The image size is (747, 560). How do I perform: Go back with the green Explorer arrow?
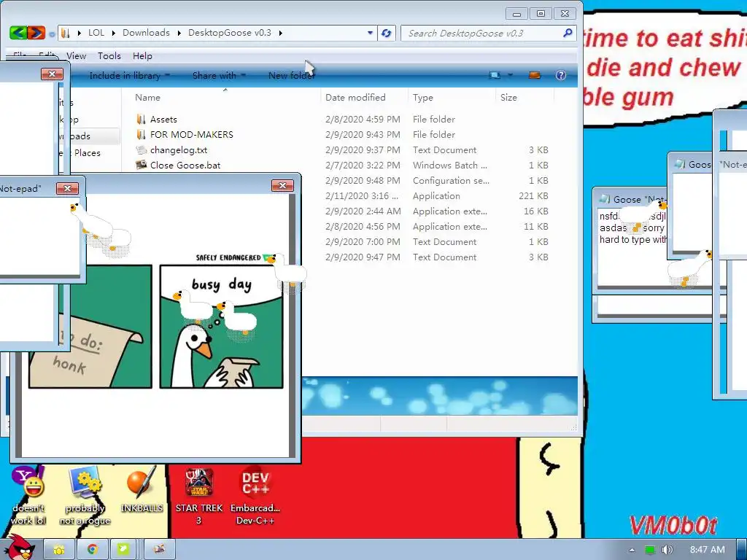(18, 32)
